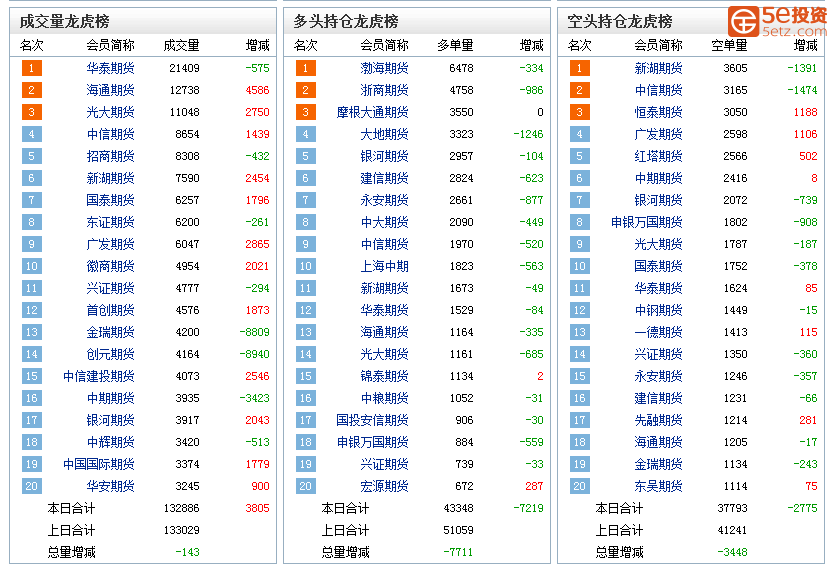The height and width of the screenshot is (570, 835).
Task: Open 金瑞期货 in 空头持仓龙虎榜
Action: (x=659, y=464)
